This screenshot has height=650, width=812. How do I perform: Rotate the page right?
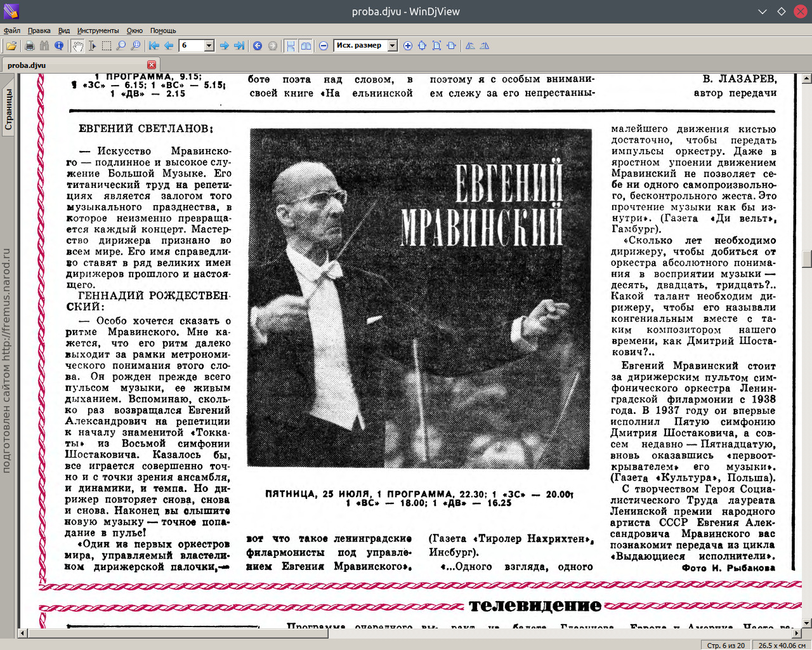point(485,46)
